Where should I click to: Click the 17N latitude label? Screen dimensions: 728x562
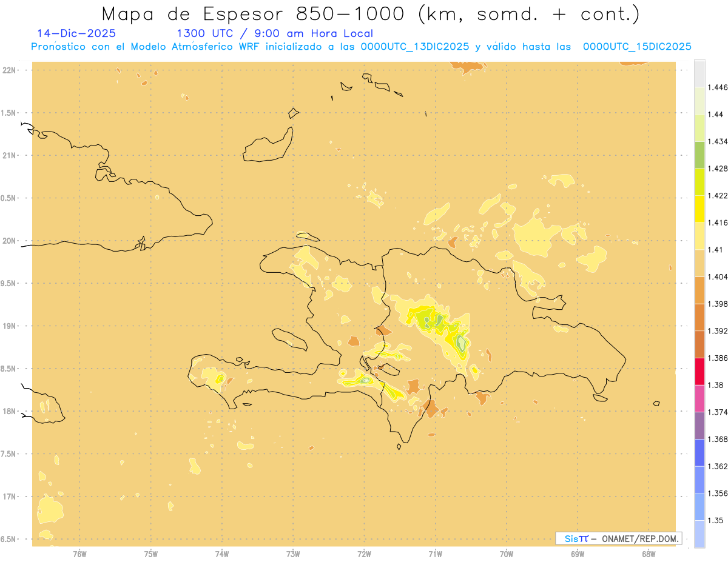click(x=10, y=497)
